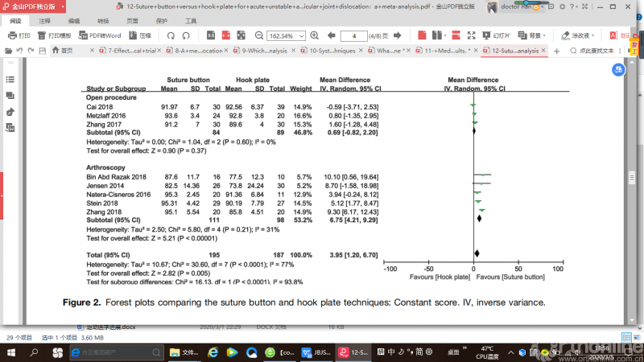Viewport: 644px width, 362px height.
Task: Go to the previous page arrow
Action: coord(331,36)
